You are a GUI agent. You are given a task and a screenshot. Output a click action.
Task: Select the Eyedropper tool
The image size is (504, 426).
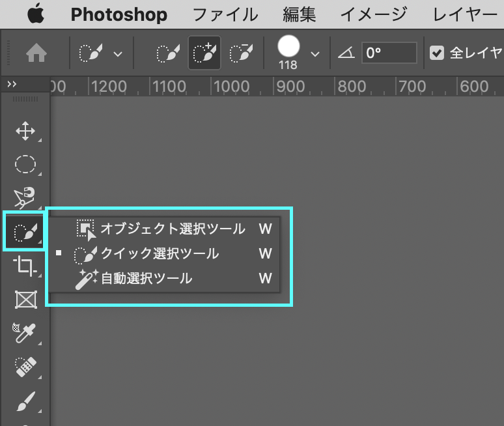click(x=25, y=334)
